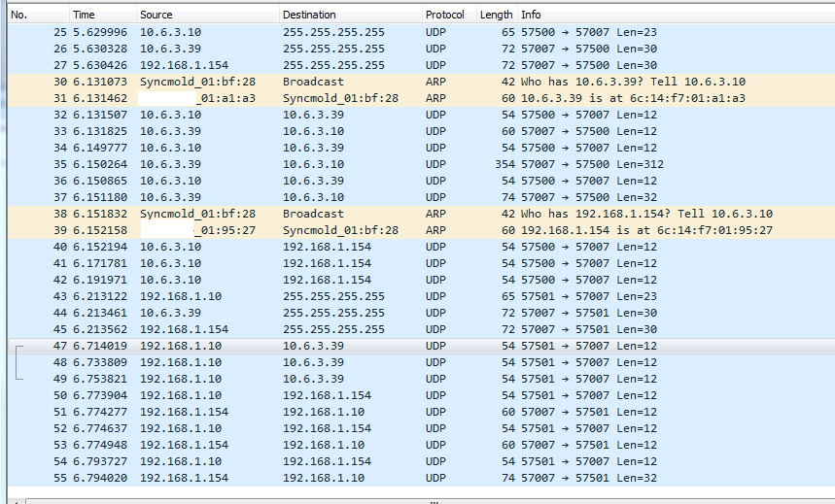Select packet 51 at time 6.774277
Image resolution: width=835 pixels, height=504 pixels.
[x=421, y=412]
